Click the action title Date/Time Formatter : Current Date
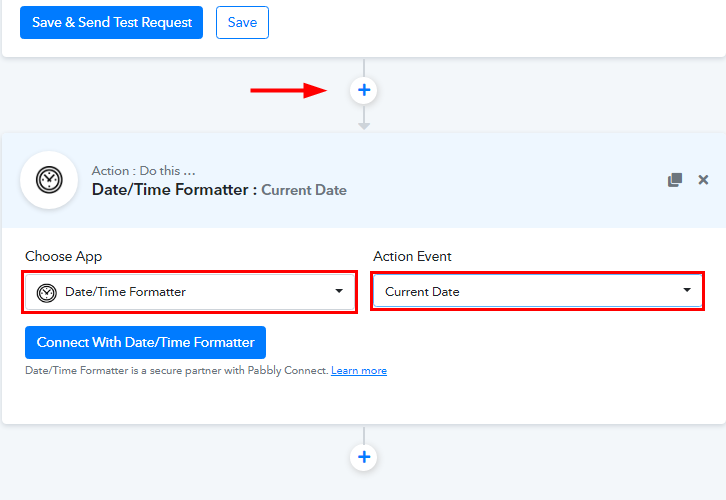The image size is (726, 500). tap(219, 190)
